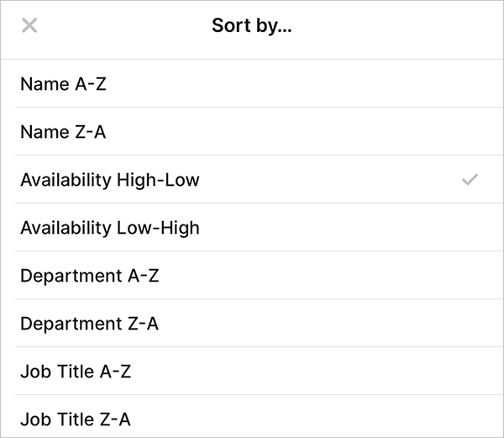The width and height of the screenshot is (504, 438).
Task: Dismiss the sort panel with the X icon
Action: coord(29,26)
